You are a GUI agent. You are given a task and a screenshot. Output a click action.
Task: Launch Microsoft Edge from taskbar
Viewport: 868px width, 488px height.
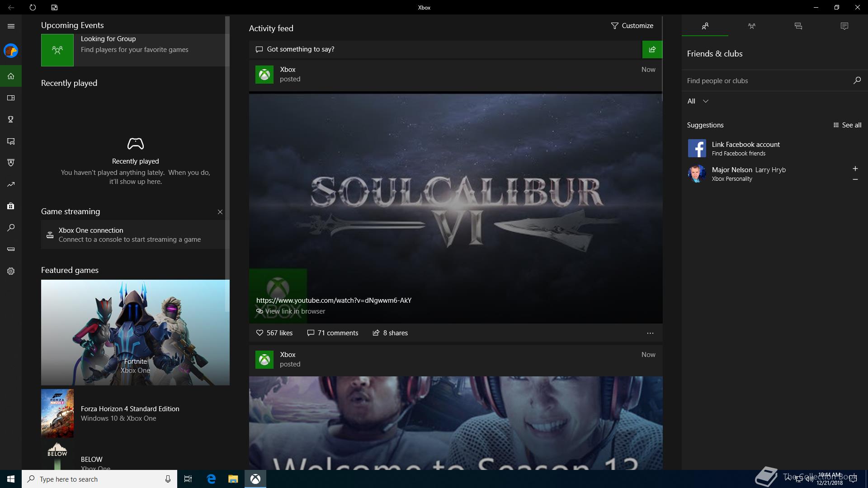[211, 479]
